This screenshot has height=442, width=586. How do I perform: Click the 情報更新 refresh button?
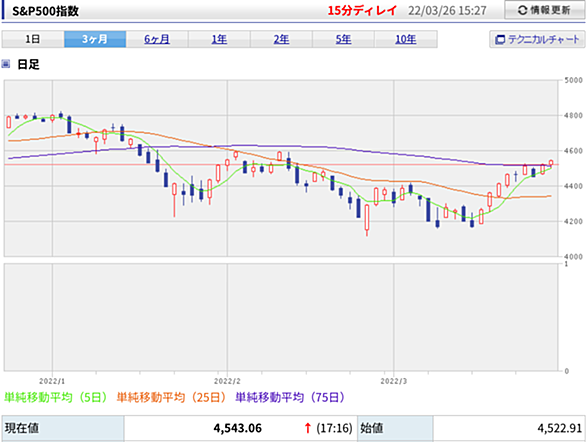coord(545,10)
